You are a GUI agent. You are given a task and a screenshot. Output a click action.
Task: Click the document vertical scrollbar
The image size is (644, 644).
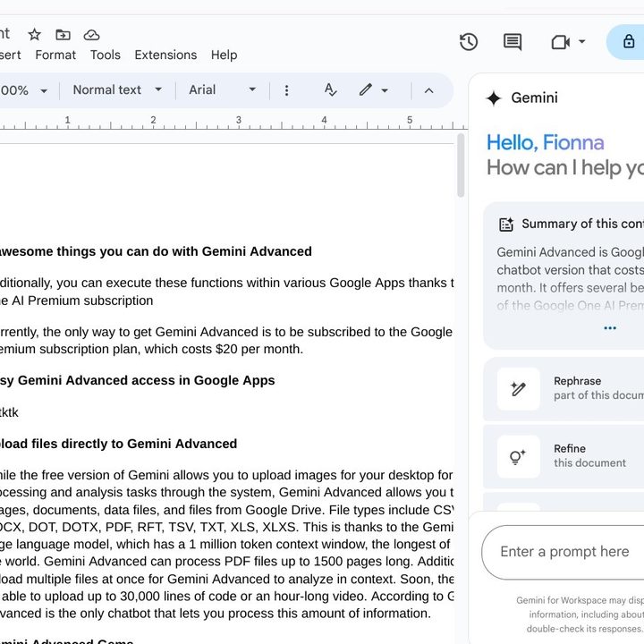(x=461, y=165)
